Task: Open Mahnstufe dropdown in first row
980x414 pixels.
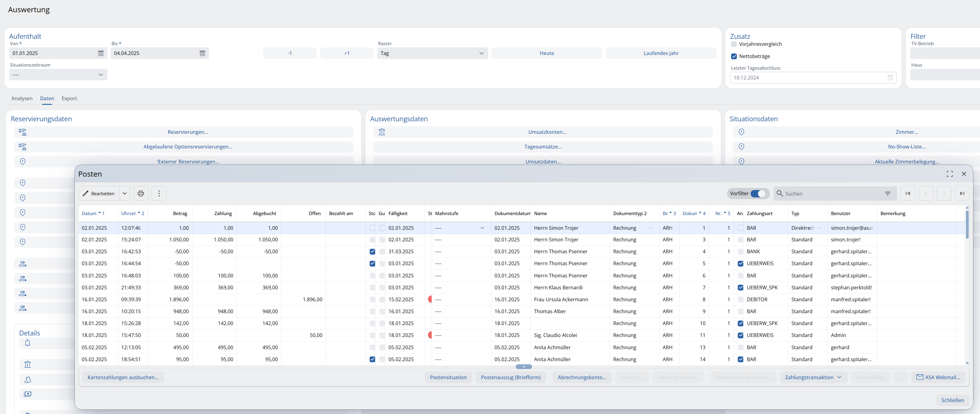Action: tap(482, 228)
